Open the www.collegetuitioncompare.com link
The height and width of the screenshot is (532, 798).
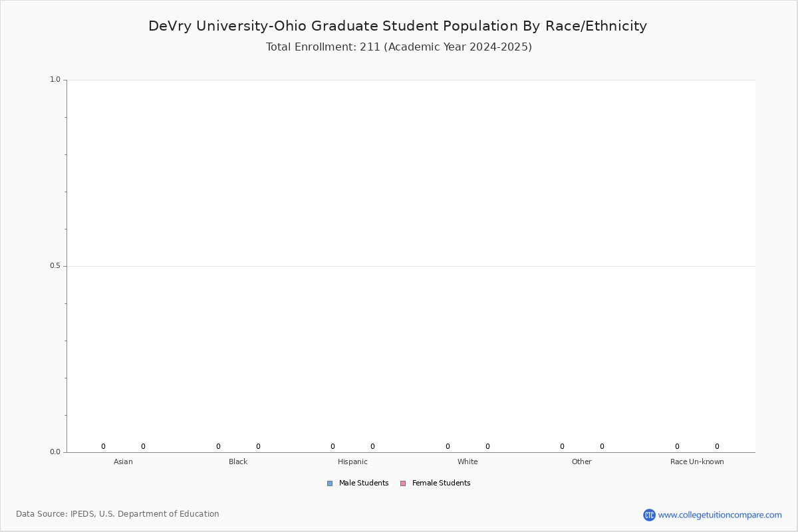coord(720,515)
